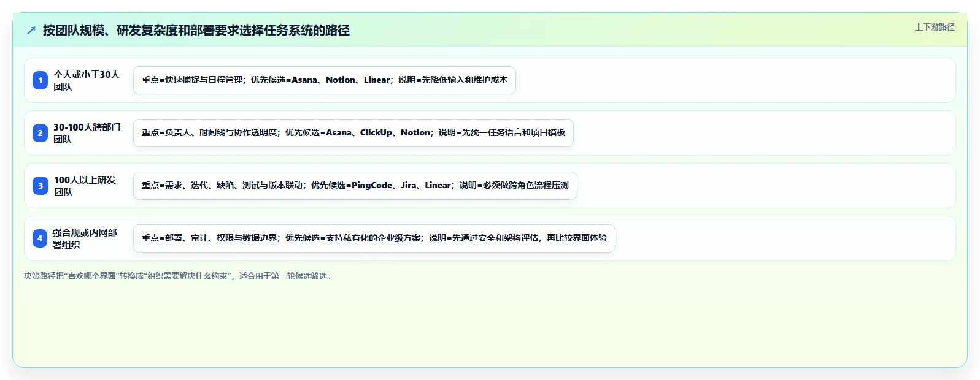Click the box mentioning 快速捕捉与日程管理
The width and height of the screenshot is (980, 380).
click(325, 80)
